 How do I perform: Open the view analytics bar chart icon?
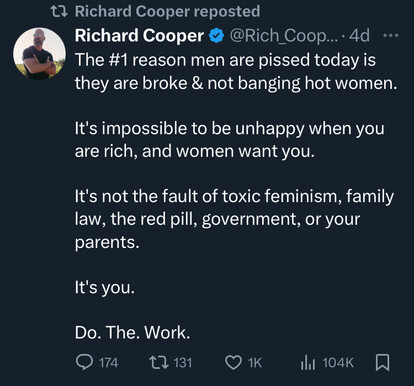point(308,362)
